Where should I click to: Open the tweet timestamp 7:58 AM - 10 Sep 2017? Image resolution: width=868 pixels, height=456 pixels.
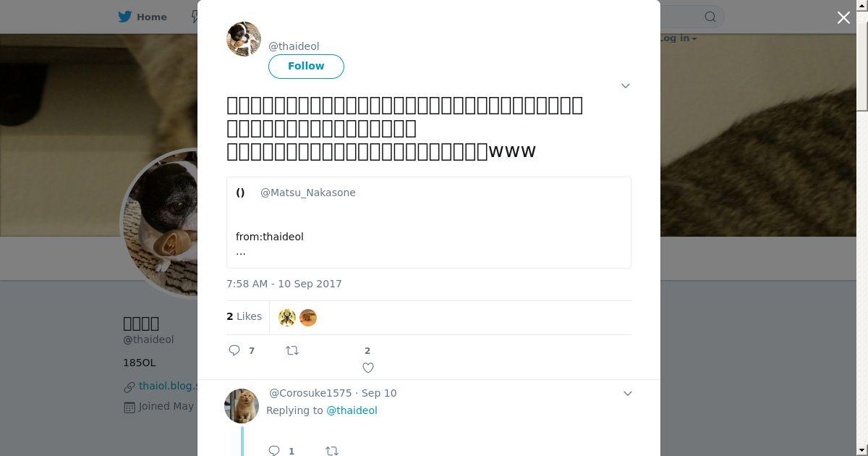[x=284, y=284]
